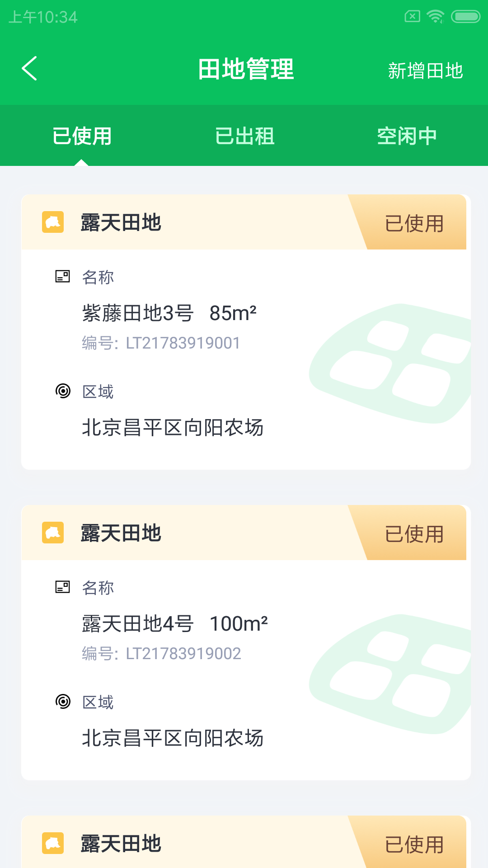Switch to the 已出租 tab
This screenshot has height=868, width=488.
coord(244,136)
